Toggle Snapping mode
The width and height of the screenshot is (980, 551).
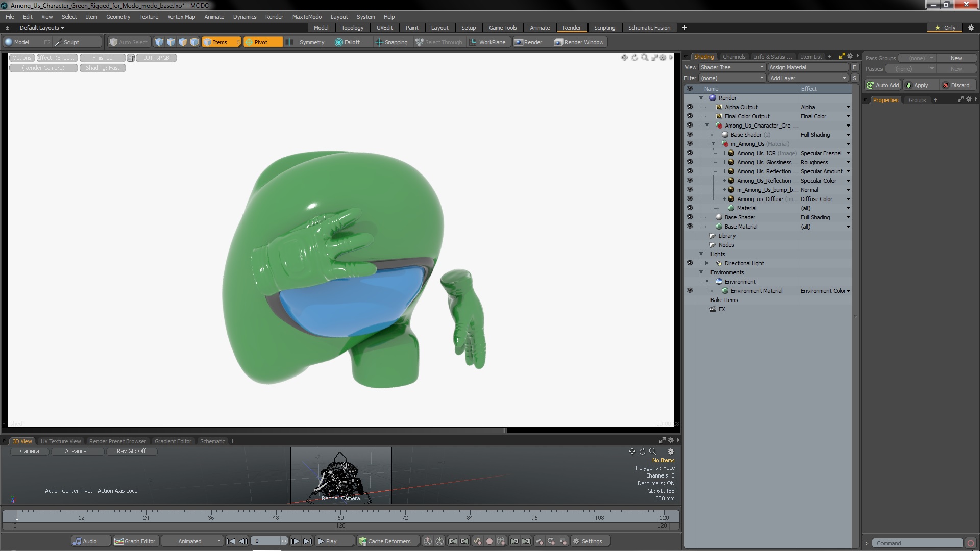tap(391, 42)
